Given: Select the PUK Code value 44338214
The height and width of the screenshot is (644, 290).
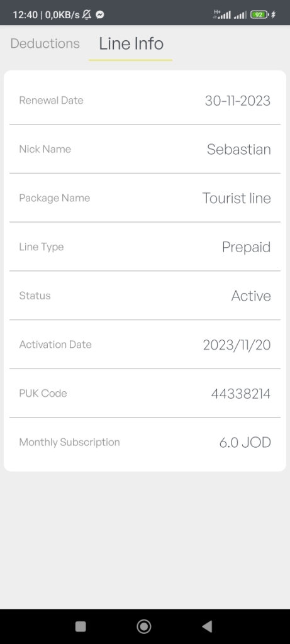Looking at the screenshot, I should (241, 394).
